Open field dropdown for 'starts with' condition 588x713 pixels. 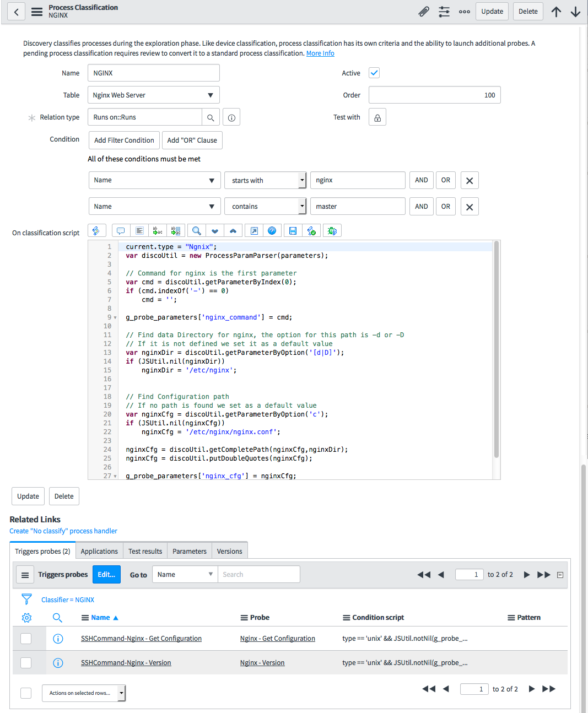155,180
